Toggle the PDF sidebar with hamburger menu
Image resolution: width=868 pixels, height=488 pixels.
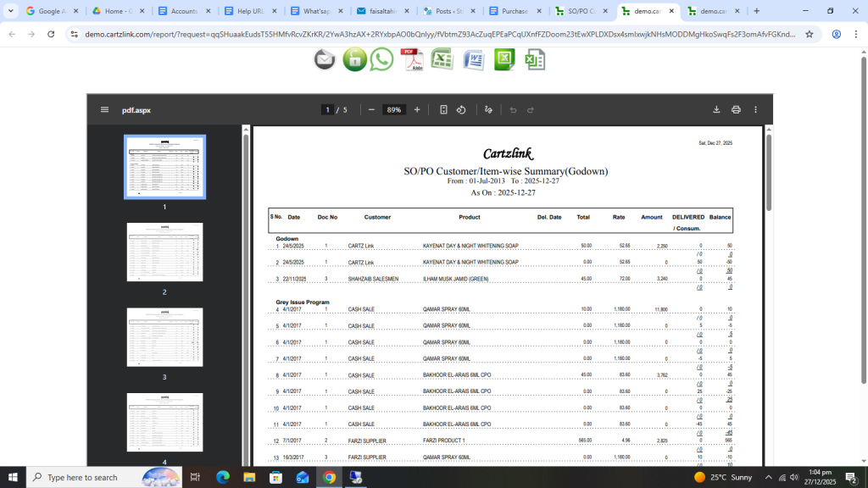click(x=104, y=110)
